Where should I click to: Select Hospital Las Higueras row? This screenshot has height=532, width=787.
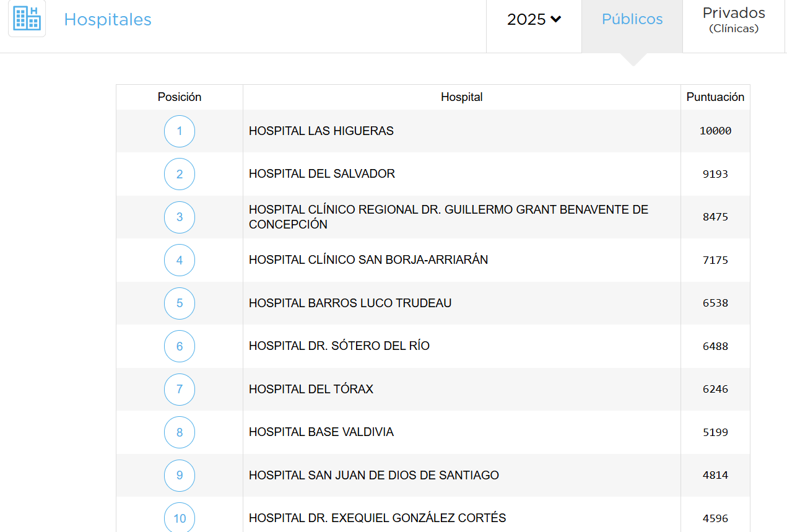321,131
